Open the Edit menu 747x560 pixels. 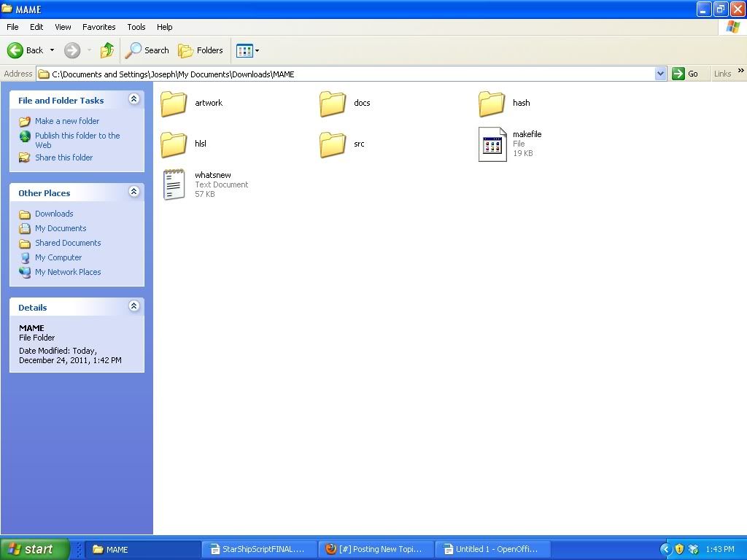point(36,27)
